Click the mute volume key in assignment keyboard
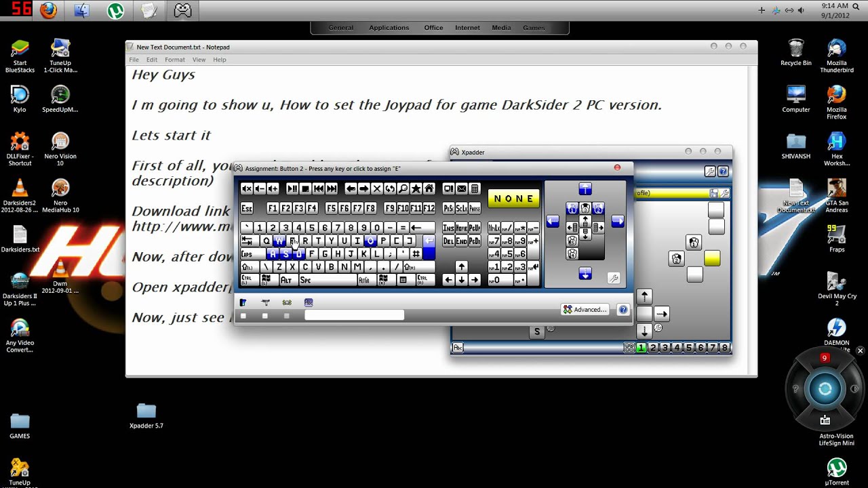This screenshot has width=868, height=488. coord(247,188)
